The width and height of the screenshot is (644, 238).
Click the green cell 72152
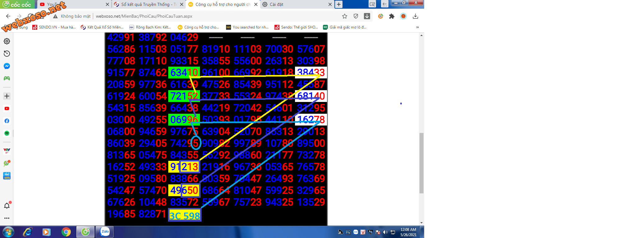tap(184, 96)
